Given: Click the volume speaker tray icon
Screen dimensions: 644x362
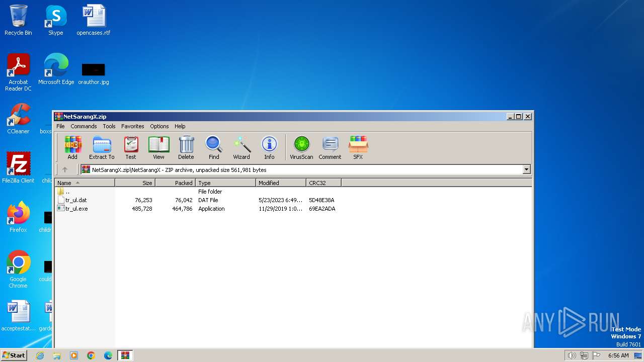Looking at the screenshot, I should pos(572,355).
